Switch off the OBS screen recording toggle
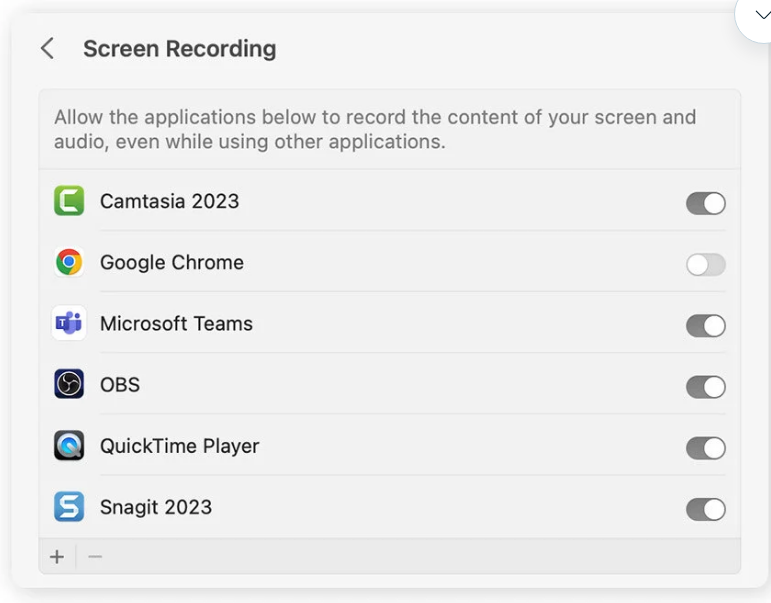771x603 pixels. coord(705,387)
